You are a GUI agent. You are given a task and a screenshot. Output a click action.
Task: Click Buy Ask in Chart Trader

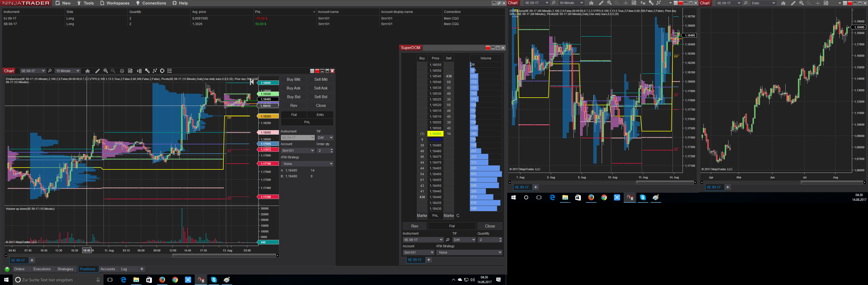pos(293,88)
